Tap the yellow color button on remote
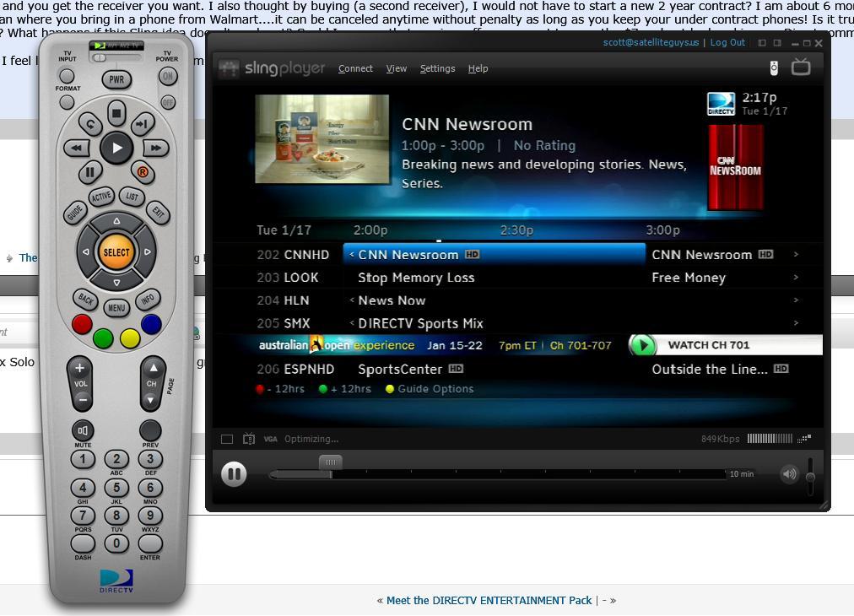854x616 pixels. click(130, 338)
